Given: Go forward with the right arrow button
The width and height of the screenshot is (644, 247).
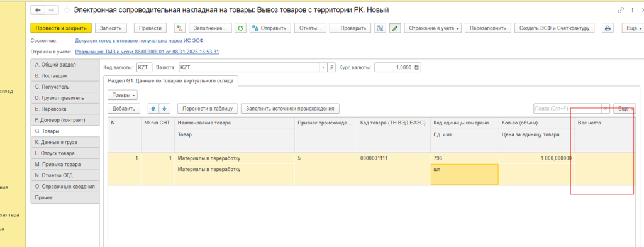Looking at the screenshot, I should (52, 10).
